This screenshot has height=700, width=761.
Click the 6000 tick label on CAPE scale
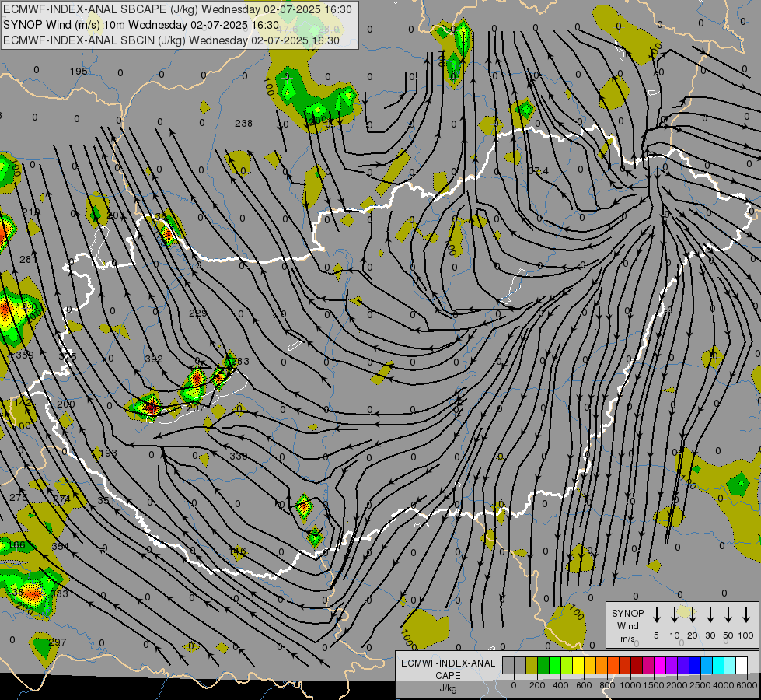pos(747,685)
